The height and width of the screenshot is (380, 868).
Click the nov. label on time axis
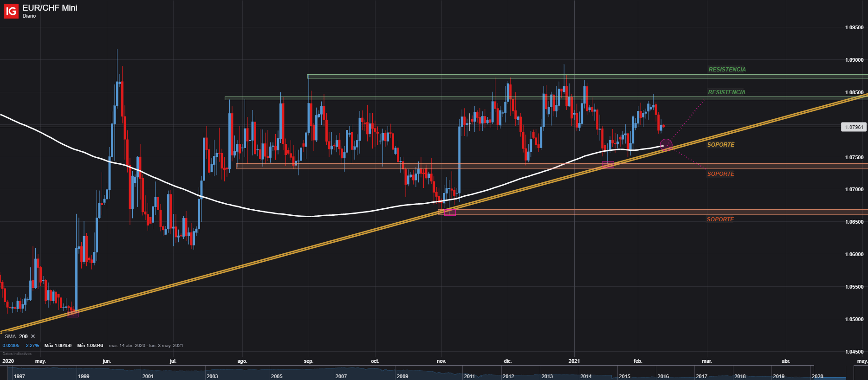pos(441,361)
